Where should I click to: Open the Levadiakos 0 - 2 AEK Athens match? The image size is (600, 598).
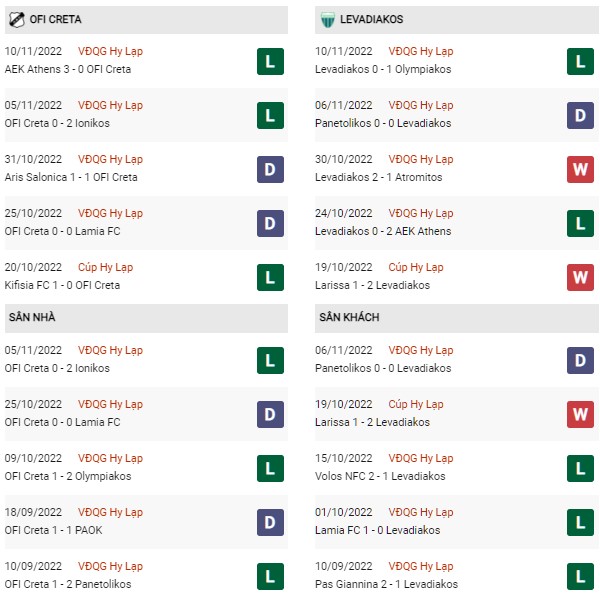383,231
